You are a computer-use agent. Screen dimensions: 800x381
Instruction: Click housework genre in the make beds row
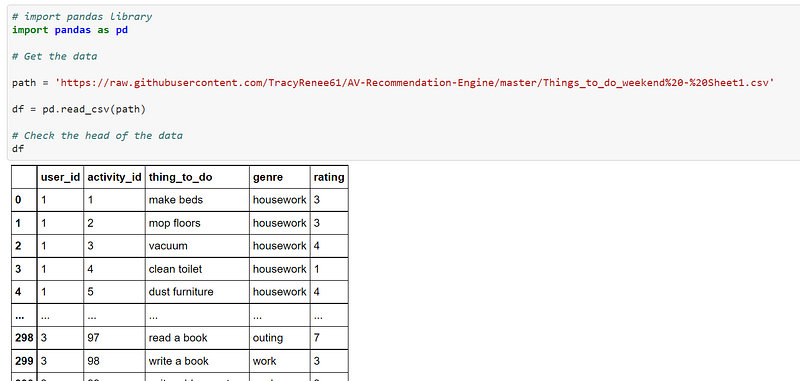click(280, 200)
